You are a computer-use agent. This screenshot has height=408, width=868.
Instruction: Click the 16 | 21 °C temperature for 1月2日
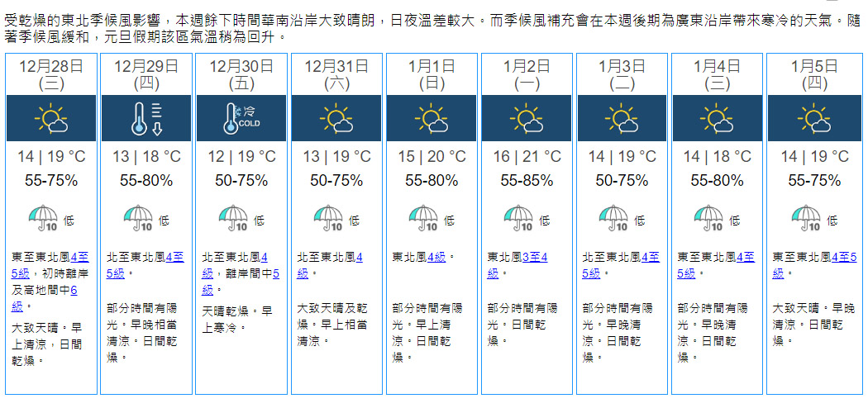click(x=527, y=157)
